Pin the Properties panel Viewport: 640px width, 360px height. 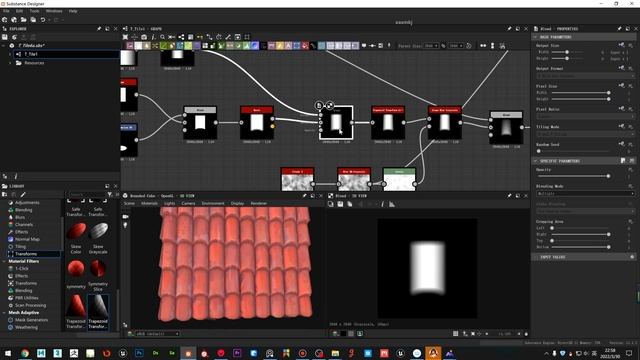tap(619, 29)
